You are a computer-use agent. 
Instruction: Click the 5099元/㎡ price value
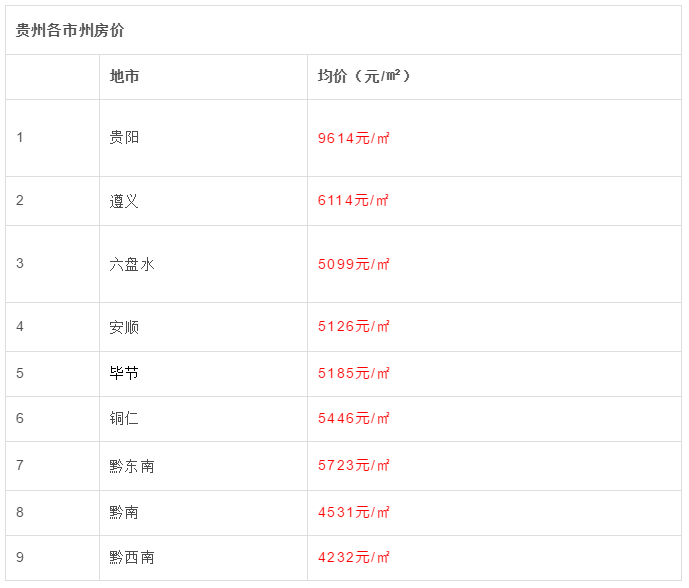coord(353,264)
